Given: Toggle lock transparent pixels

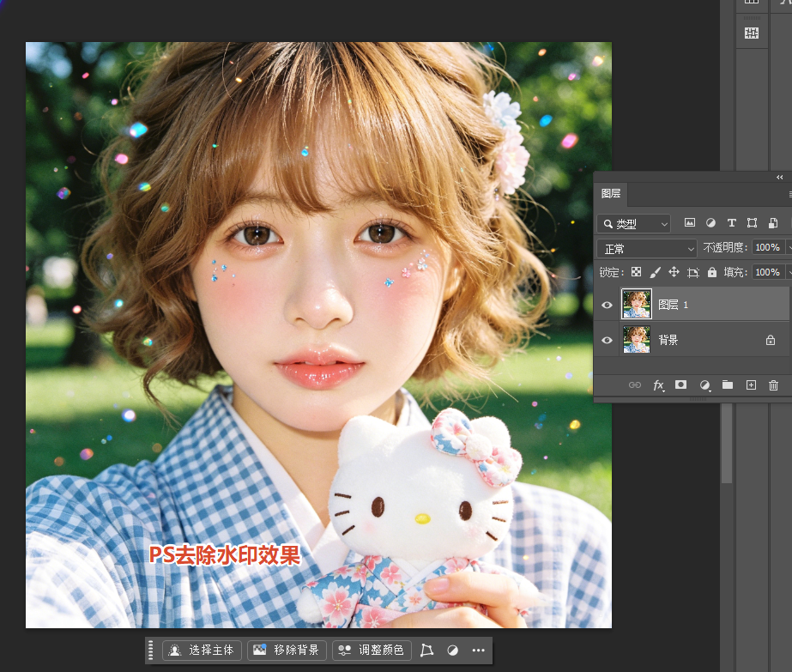Looking at the screenshot, I should (637, 272).
